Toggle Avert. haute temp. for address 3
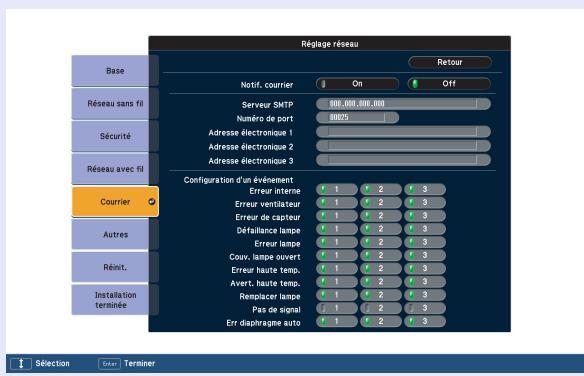Viewport: 584px width, 376px height. coord(425,282)
